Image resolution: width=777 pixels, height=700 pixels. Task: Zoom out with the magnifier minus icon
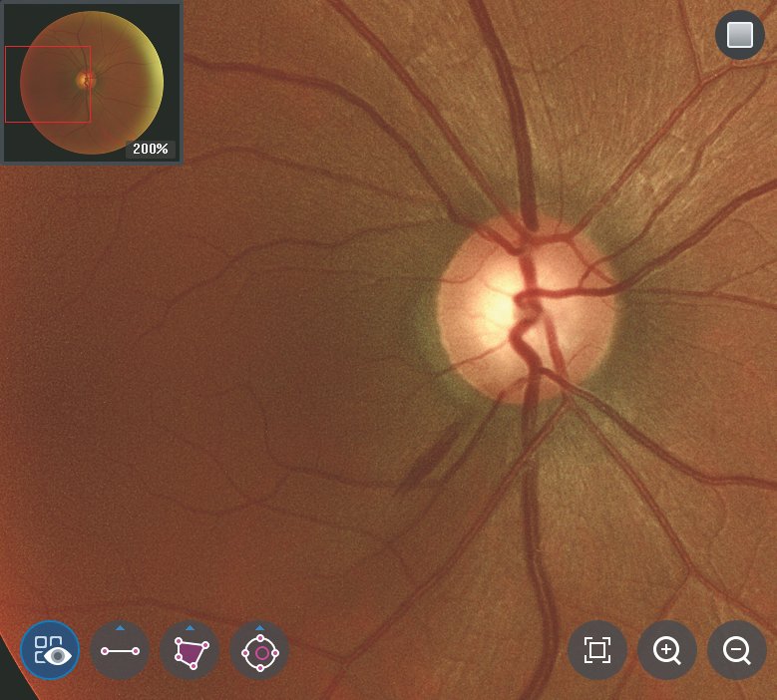coord(737,651)
